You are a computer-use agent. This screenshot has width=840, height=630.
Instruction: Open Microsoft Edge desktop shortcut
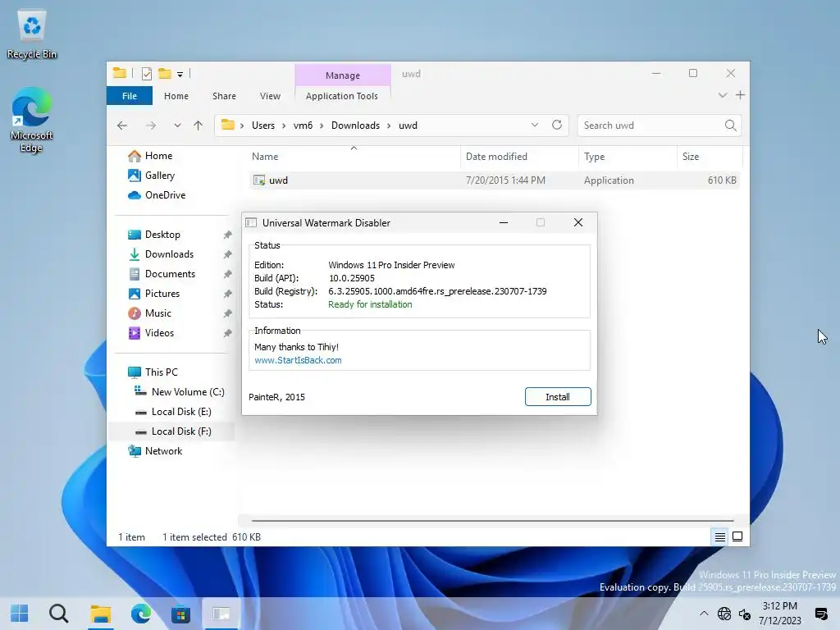coord(32,121)
